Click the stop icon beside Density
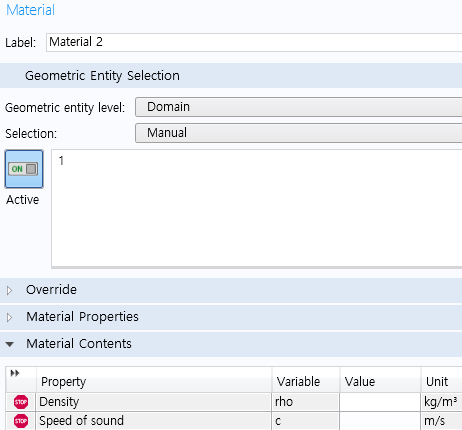 21,402
